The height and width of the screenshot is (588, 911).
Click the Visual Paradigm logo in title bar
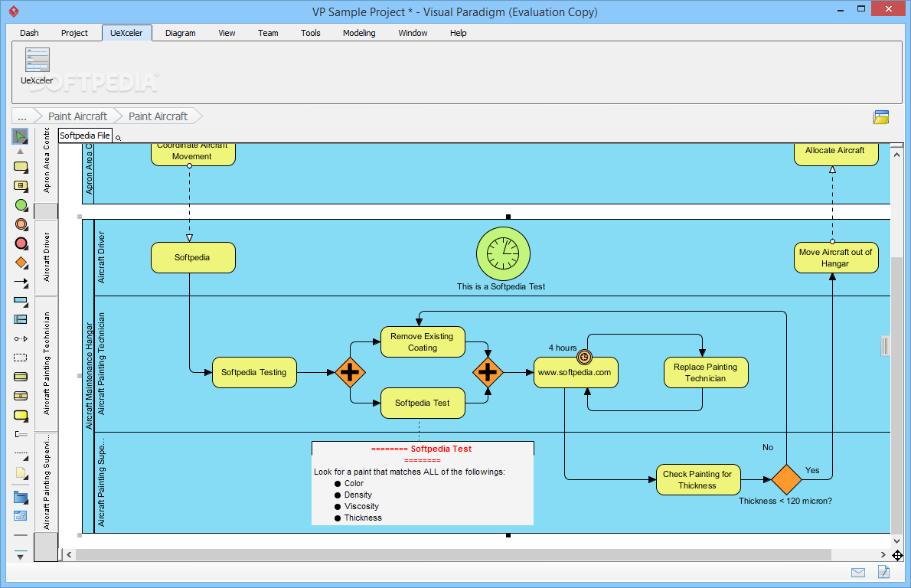(x=14, y=11)
